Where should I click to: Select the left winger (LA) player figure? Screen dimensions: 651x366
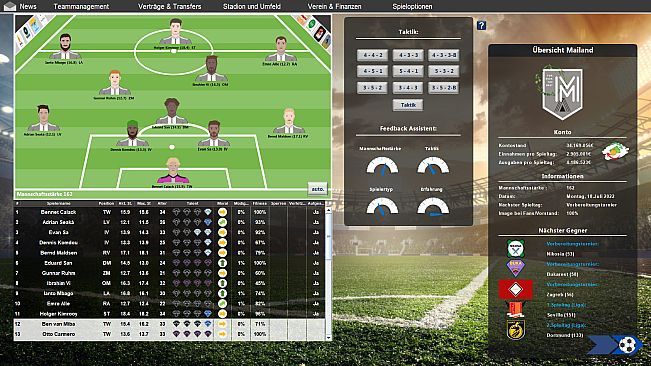point(65,46)
